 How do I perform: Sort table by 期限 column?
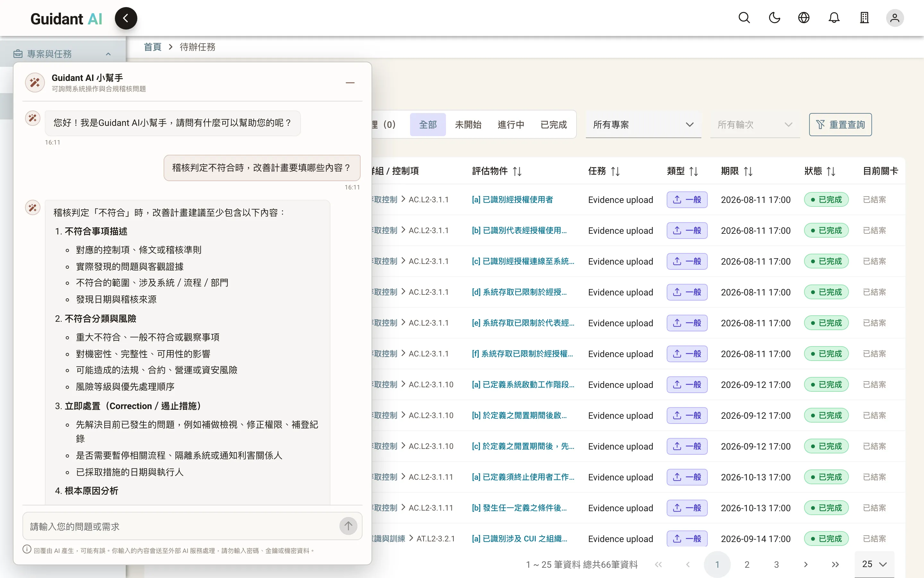(x=748, y=171)
